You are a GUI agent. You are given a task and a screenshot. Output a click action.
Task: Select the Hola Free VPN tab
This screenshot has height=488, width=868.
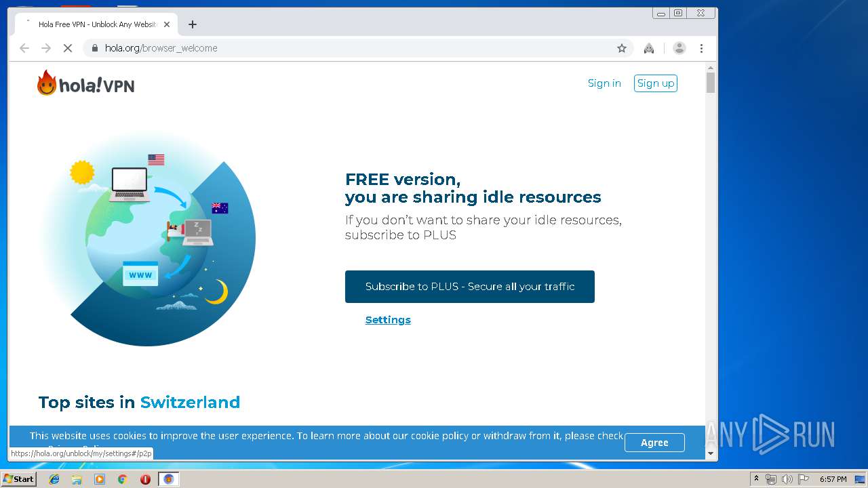[x=96, y=24]
